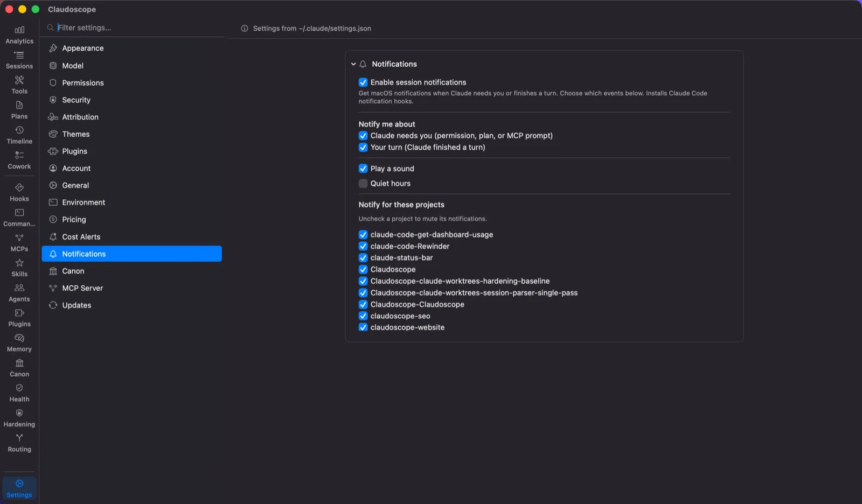The image size is (862, 504).
Task: Select Cost Alerts in the settings list
Action: tap(132, 237)
